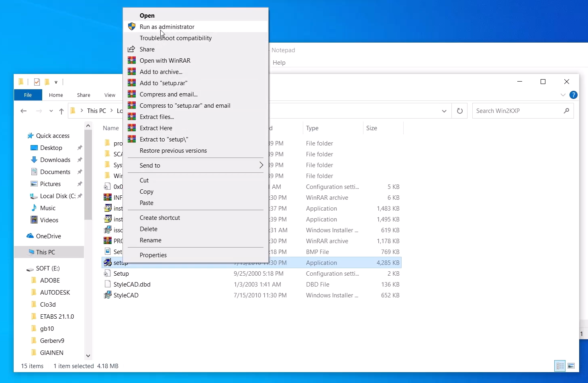This screenshot has height=383, width=588.
Task: Open the recent locations dropdown arrow
Action: click(51, 111)
